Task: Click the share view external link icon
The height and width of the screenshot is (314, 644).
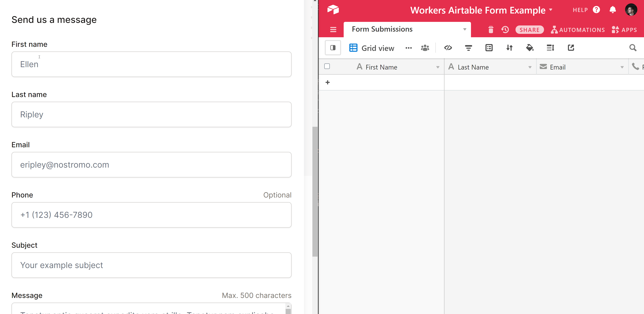Action: pyautogui.click(x=571, y=47)
